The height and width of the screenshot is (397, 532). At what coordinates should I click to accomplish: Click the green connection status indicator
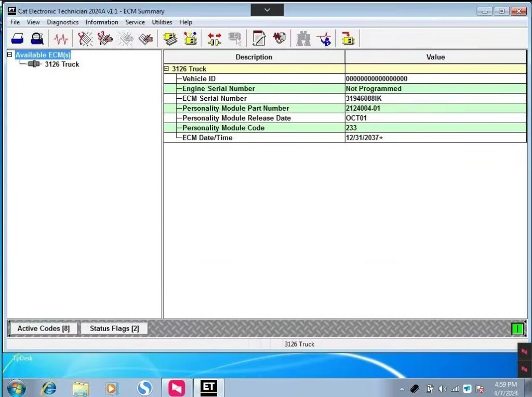tap(517, 328)
